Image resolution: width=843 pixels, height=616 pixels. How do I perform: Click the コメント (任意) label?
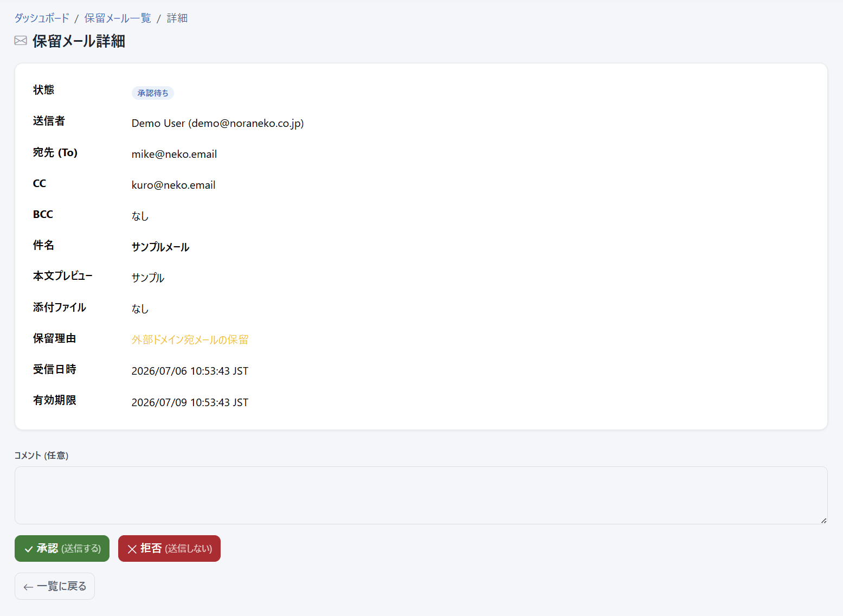(x=41, y=455)
